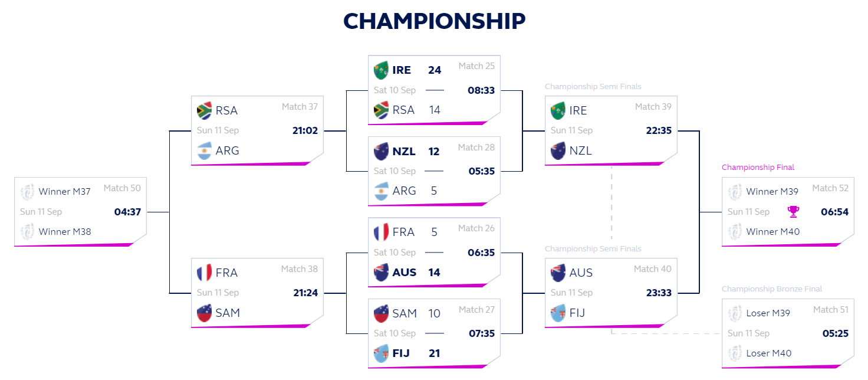Click Fiji flag in Match 40 card
Viewport: 868px width, 380px height.
coord(558,313)
